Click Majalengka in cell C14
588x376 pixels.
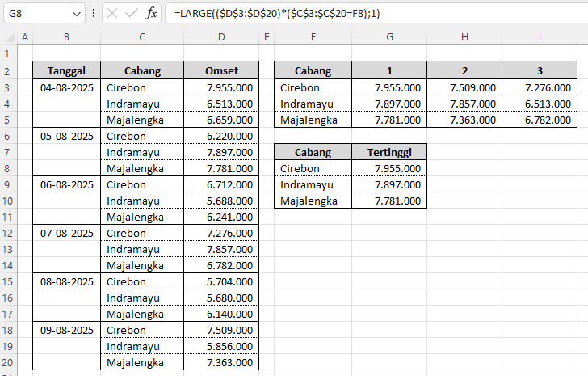142,266
